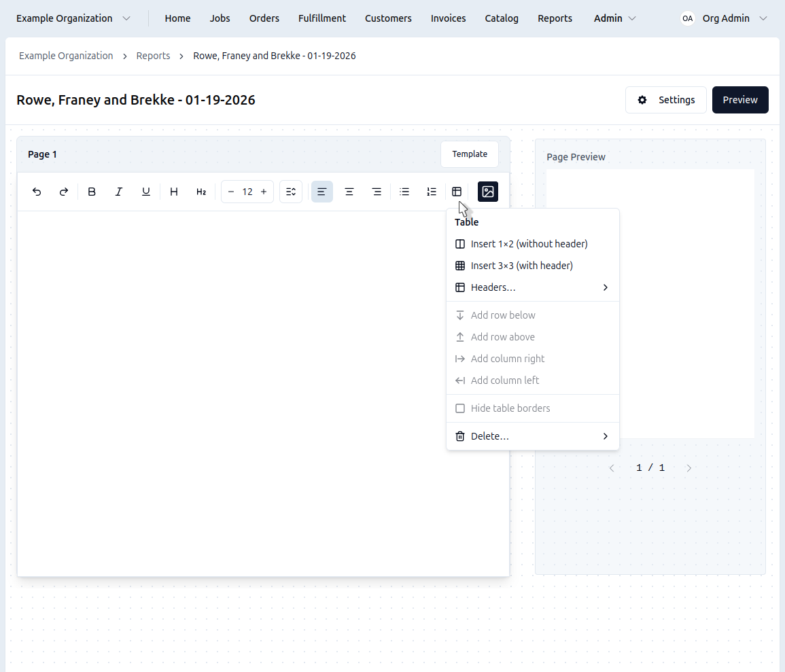Apply H2 heading style
785x672 pixels.
point(201,192)
